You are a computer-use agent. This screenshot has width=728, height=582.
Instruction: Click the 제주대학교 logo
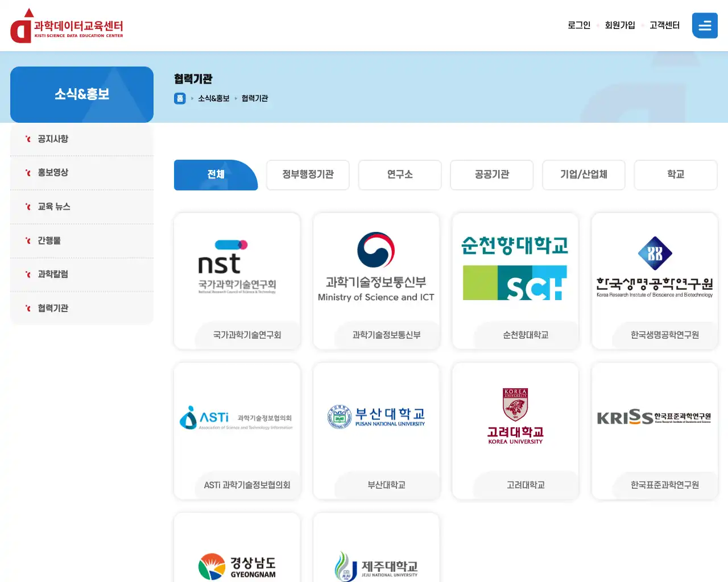[x=376, y=567]
